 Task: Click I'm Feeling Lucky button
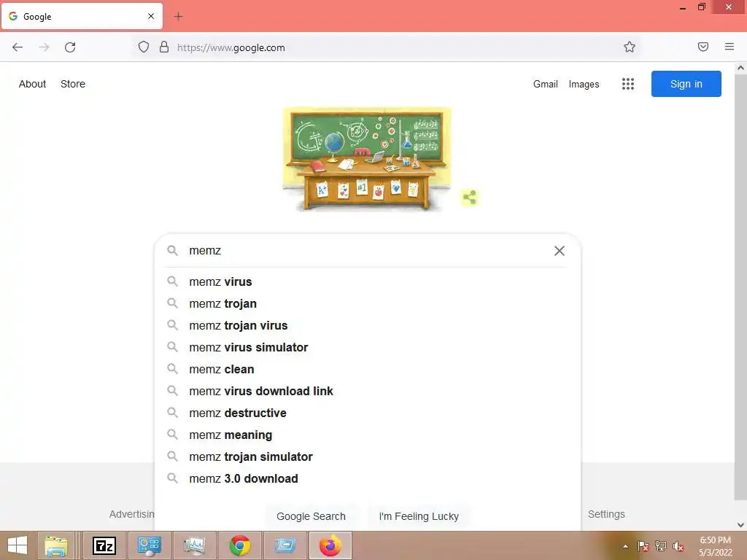419,516
